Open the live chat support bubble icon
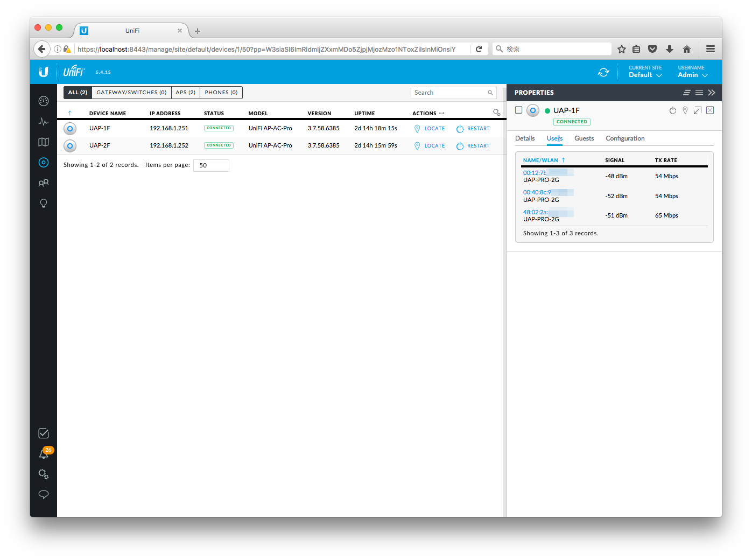The width and height of the screenshot is (752, 560). 44,494
